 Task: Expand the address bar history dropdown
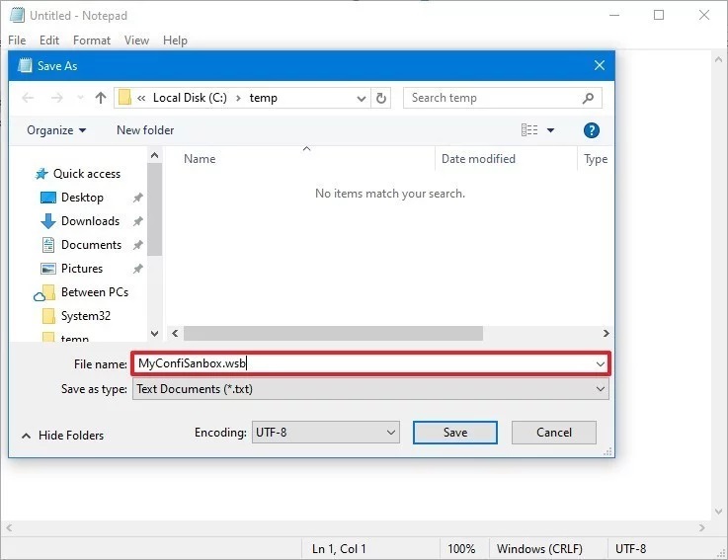point(362,99)
